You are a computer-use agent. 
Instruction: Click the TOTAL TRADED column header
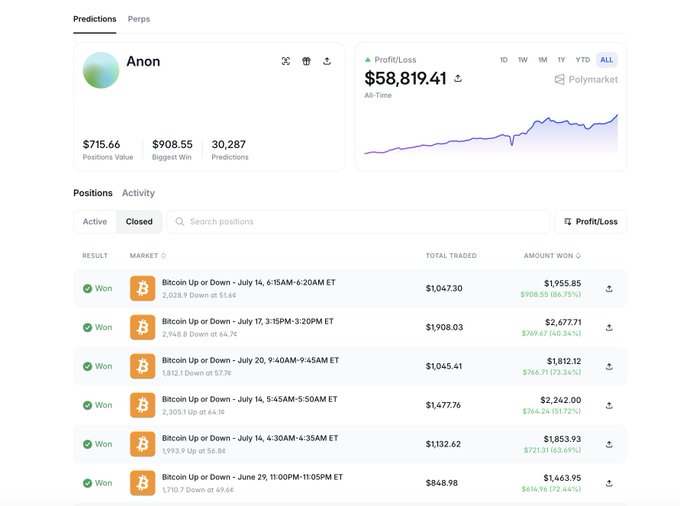point(451,256)
